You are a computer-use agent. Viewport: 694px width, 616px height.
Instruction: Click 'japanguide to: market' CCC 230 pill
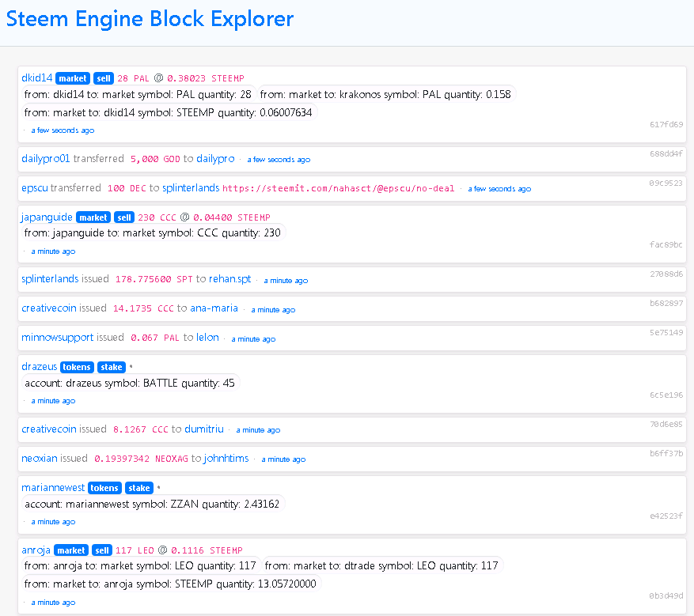click(x=153, y=232)
